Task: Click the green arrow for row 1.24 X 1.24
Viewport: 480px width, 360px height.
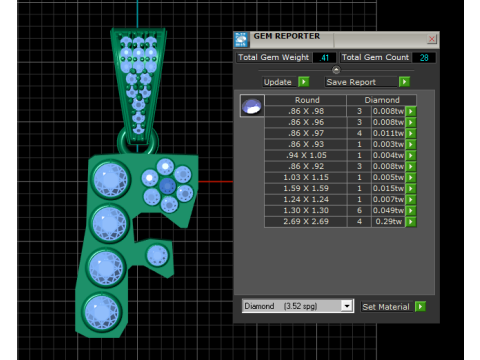Action: pos(411,199)
